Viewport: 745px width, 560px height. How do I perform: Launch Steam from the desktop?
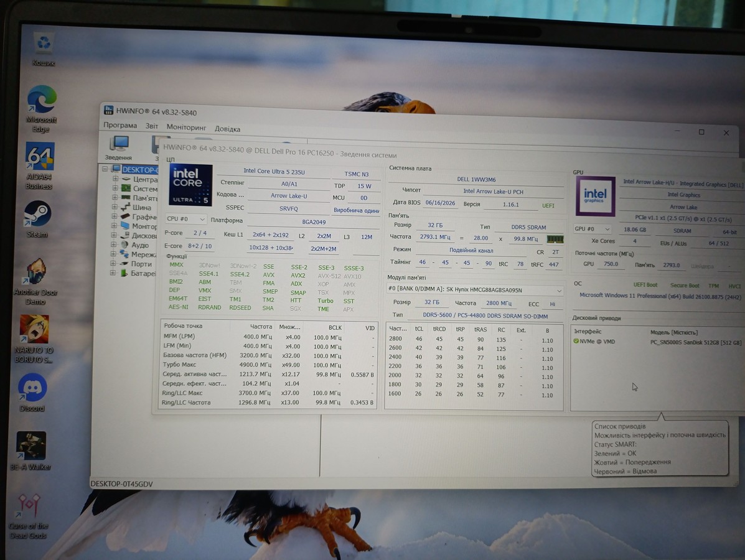(x=37, y=219)
